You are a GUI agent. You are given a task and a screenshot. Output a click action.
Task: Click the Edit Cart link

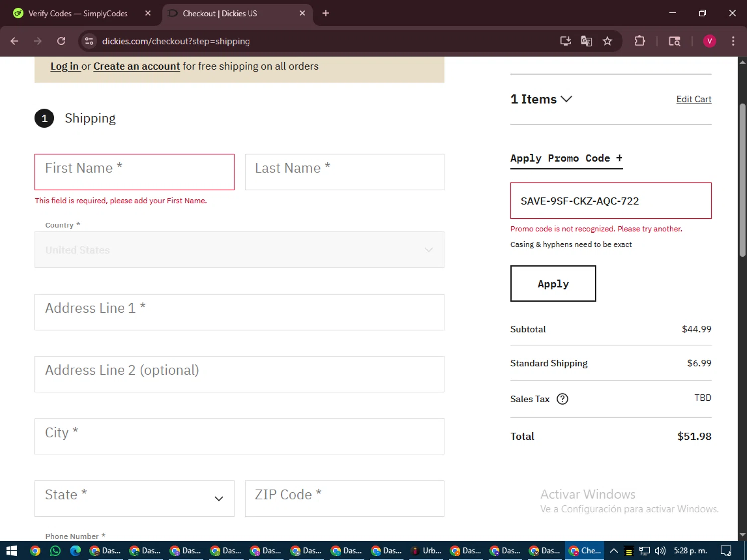coord(694,99)
